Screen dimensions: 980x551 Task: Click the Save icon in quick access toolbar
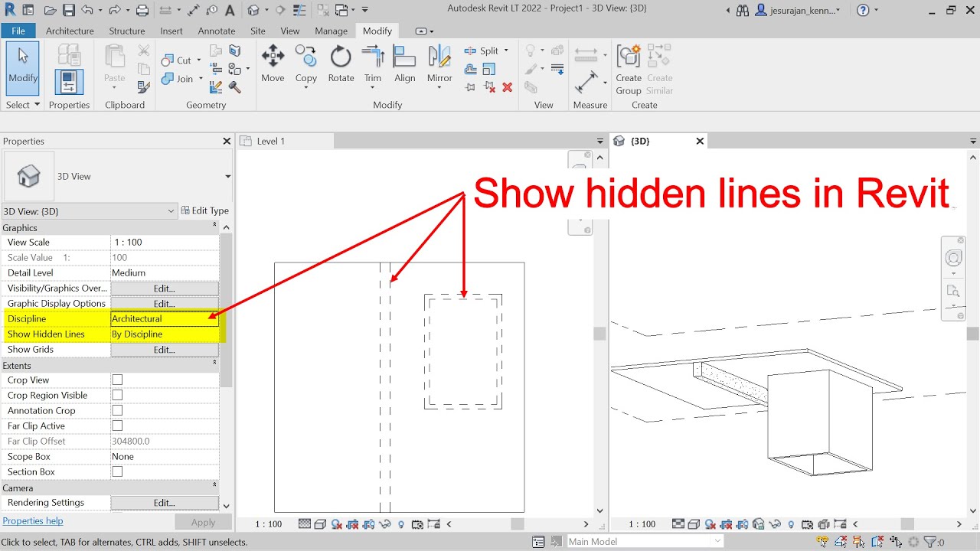click(x=69, y=11)
